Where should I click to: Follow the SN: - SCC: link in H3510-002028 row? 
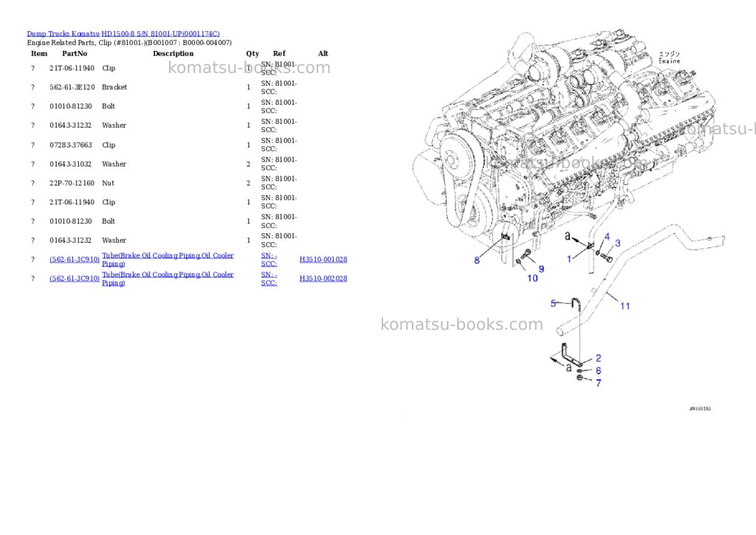point(269,279)
